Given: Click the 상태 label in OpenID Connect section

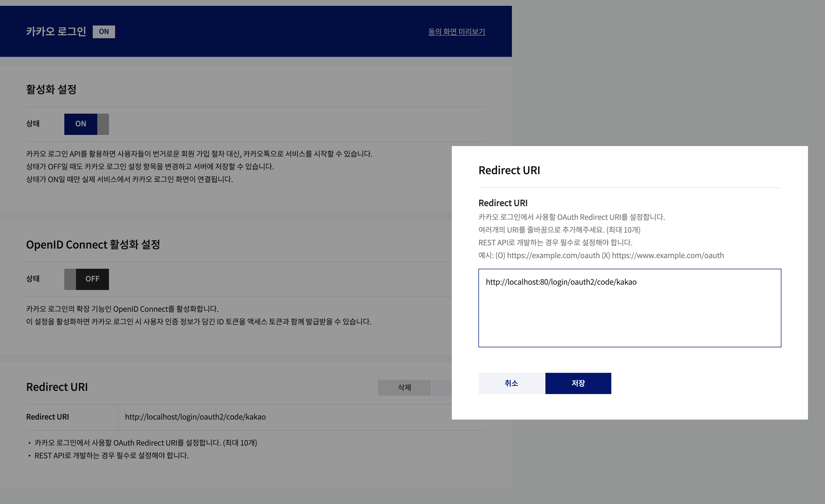Looking at the screenshot, I should tap(33, 279).
